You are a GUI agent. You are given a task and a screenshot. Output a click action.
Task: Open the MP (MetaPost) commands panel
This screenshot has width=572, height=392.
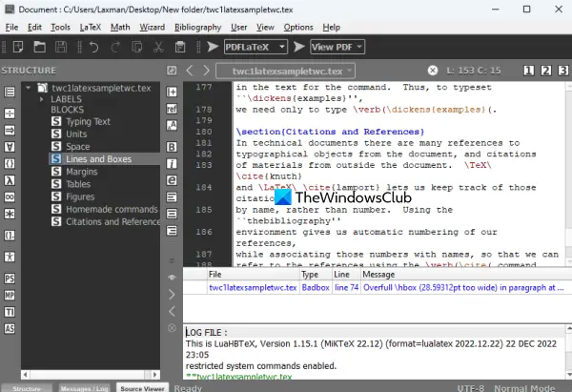pos(10,295)
